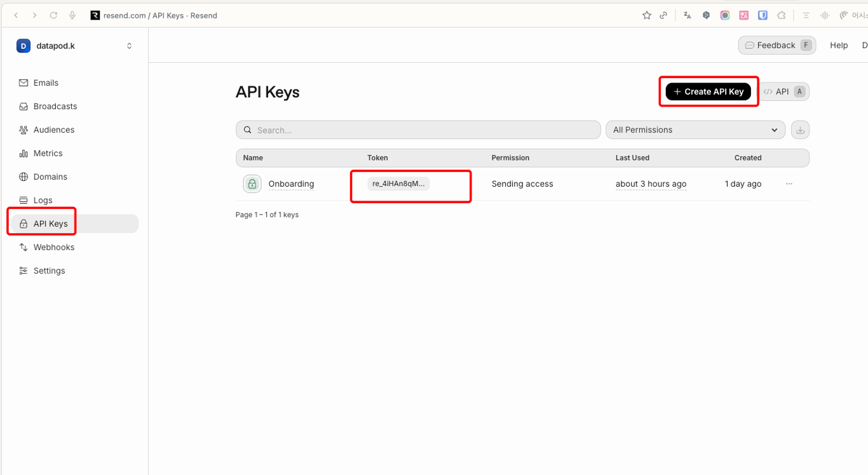The width and height of the screenshot is (868, 475).
Task: Open the rainbow circle extension
Action: coord(725,15)
